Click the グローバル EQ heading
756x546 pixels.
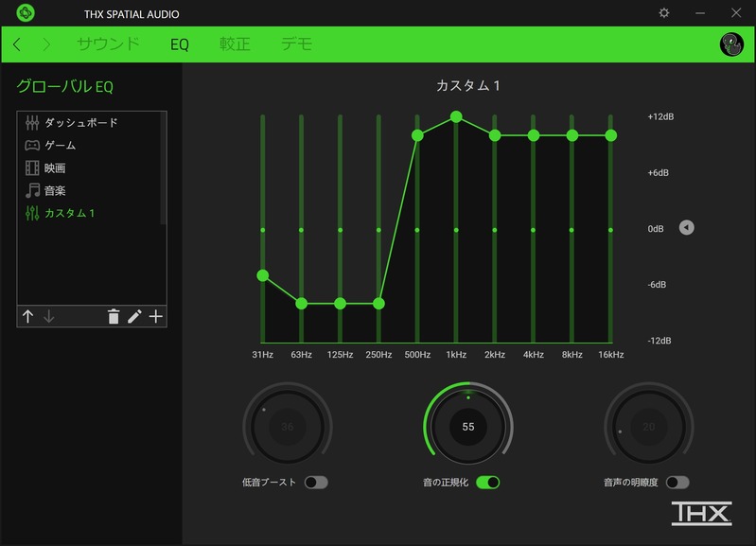click(64, 86)
